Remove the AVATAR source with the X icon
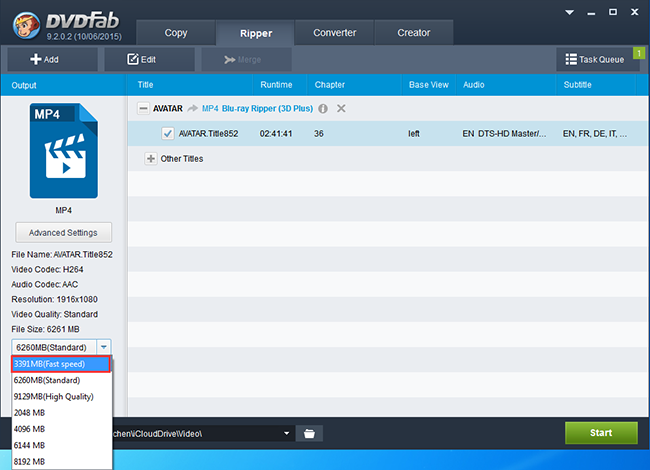This screenshot has width=650, height=470. click(x=341, y=109)
